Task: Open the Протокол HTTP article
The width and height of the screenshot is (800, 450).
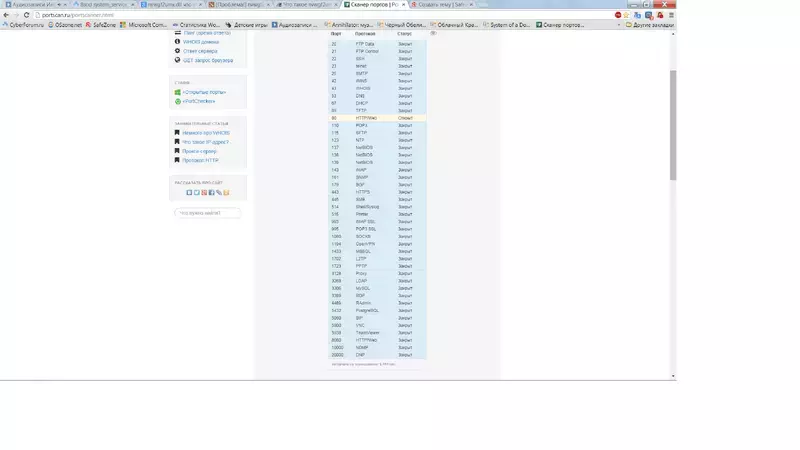Action: [201, 160]
